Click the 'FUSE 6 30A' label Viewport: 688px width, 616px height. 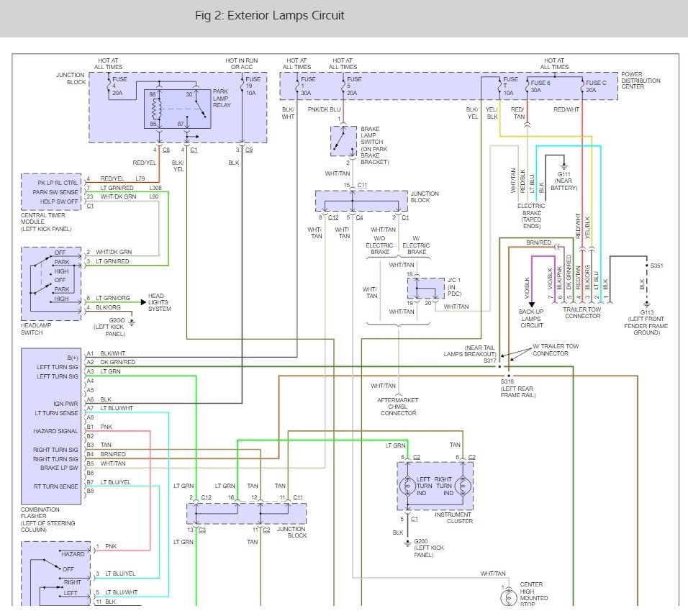click(x=540, y=86)
